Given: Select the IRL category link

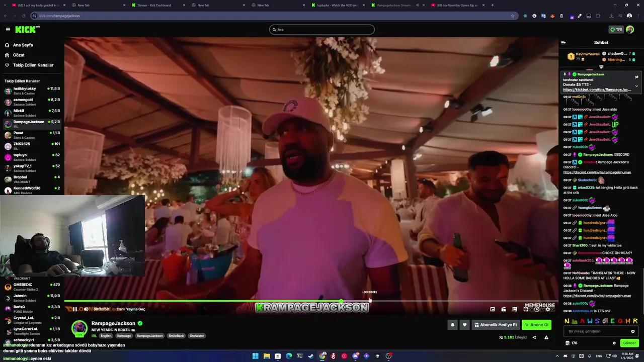Looking at the screenshot, I should [94, 336].
